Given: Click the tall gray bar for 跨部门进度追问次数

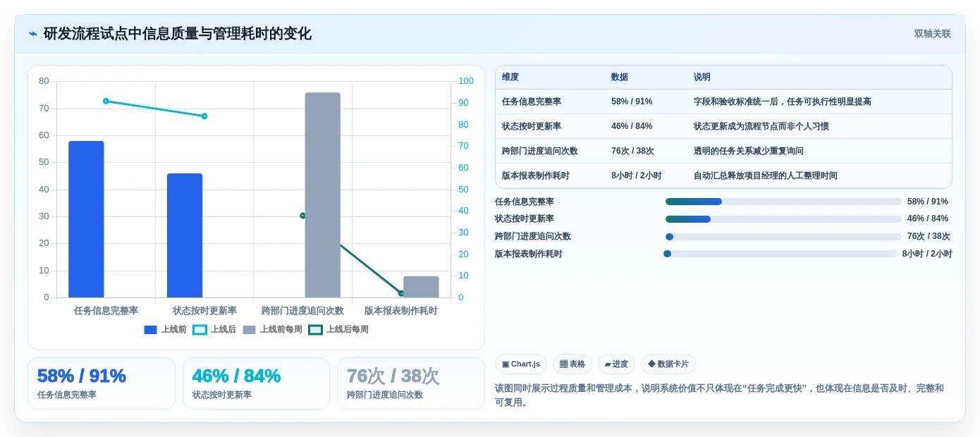Looking at the screenshot, I should coord(322,195).
